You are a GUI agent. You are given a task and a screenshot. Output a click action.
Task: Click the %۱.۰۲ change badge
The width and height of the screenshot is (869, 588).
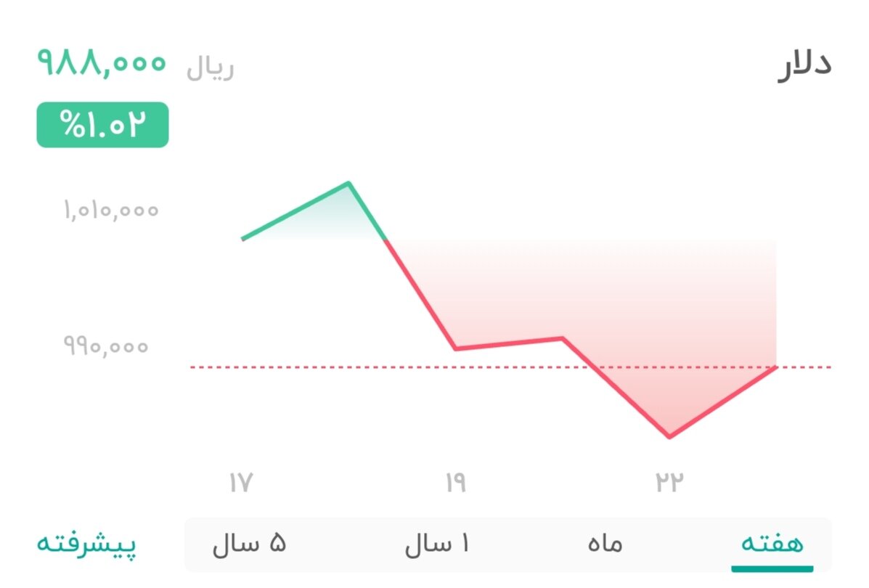pyautogui.click(x=102, y=124)
